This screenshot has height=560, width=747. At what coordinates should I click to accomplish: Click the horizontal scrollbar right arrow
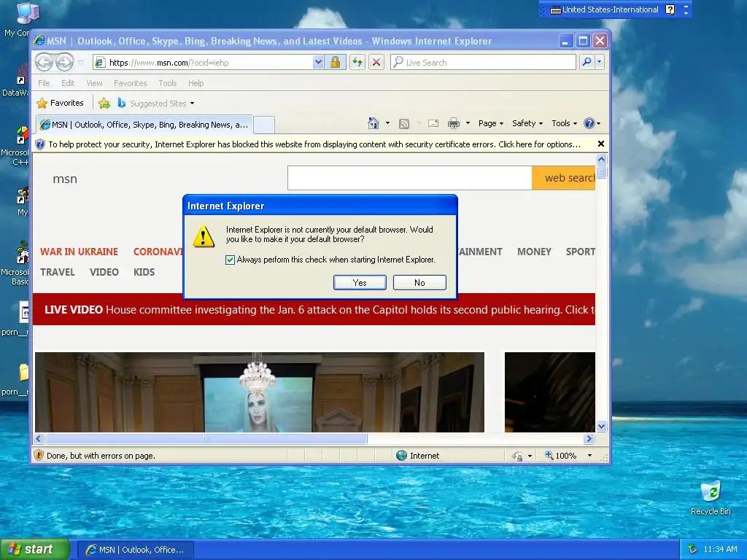pyautogui.click(x=589, y=438)
